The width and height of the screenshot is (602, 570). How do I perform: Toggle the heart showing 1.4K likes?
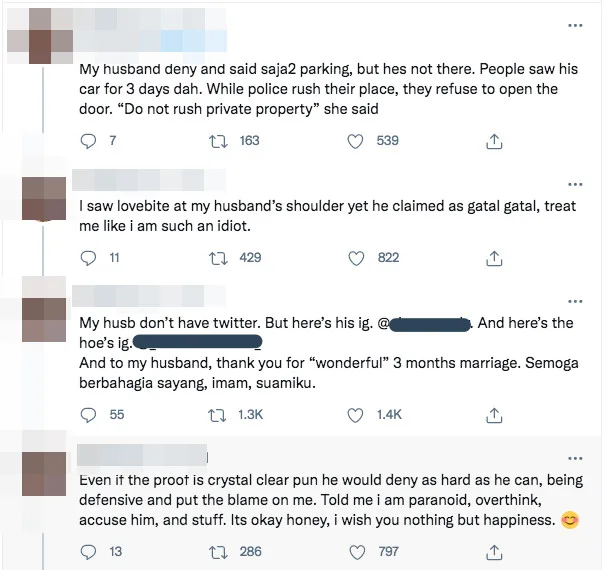pyautogui.click(x=355, y=414)
